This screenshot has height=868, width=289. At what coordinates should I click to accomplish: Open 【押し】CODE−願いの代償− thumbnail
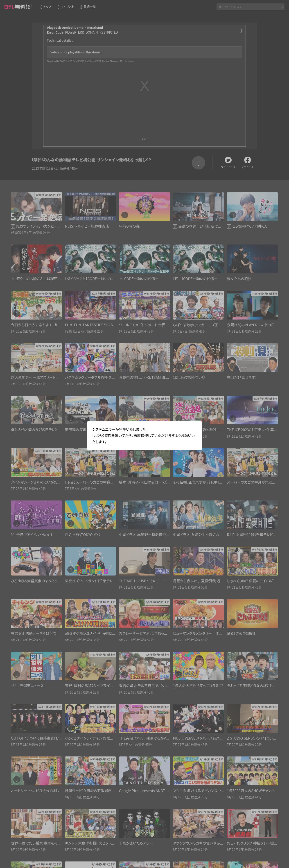[x=198, y=259]
